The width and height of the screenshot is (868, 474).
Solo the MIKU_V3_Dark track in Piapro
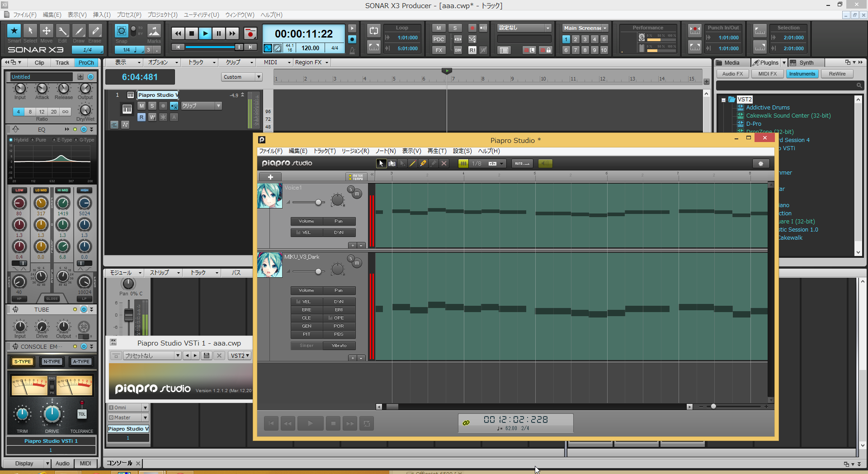[350, 258]
